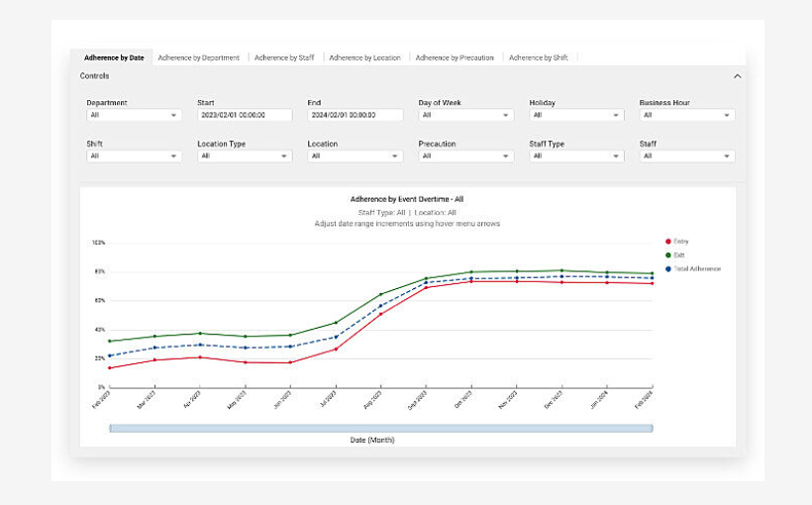The height and width of the screenshot is (505, 812).
Task: Open the Business Hour dropdown arrow
Action: [727, 115]
